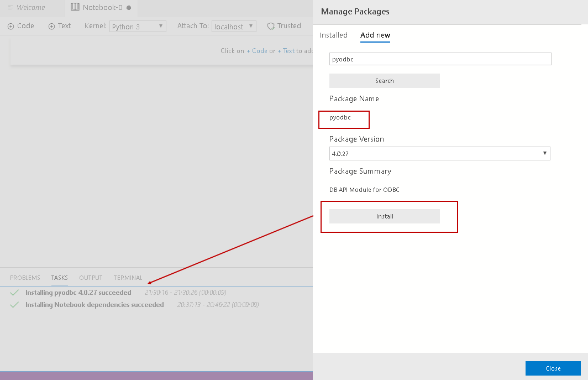Viewport: 588px width, 380px height.
Task: Install the pyodbc package
Action: click(385, 216)
